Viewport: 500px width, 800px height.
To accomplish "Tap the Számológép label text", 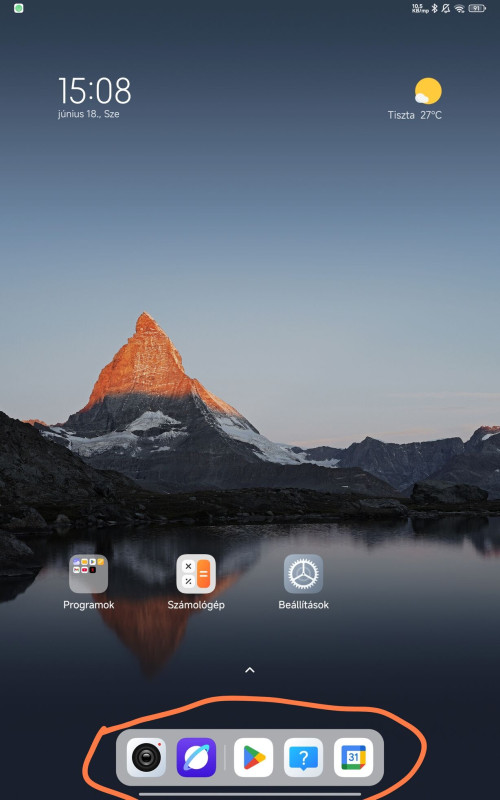I will (x=196, y=605).
